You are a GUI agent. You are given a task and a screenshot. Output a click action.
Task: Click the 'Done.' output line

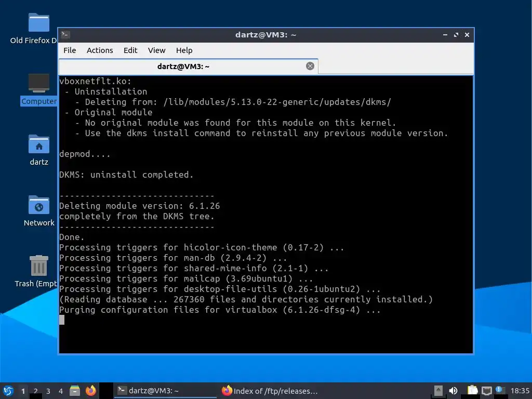pos(72,237)
